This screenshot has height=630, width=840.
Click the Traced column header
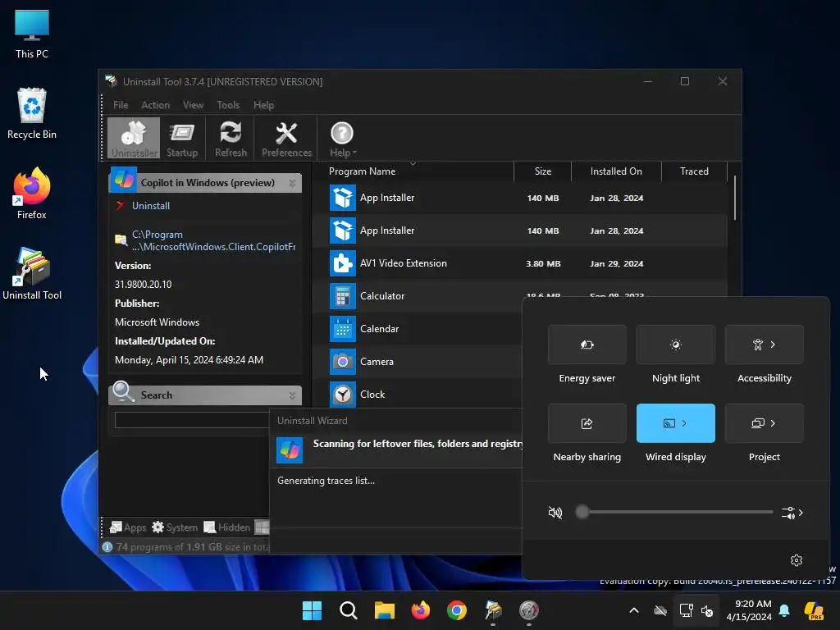coord(694,171)
